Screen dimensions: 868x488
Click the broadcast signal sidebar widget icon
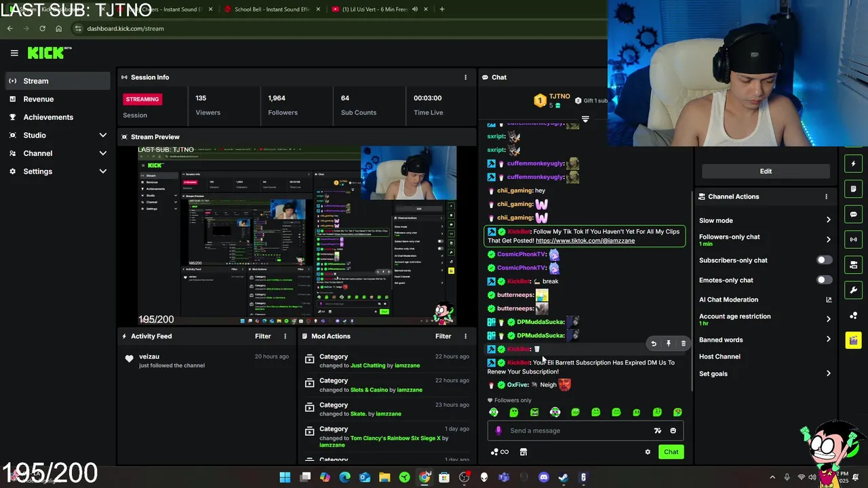point(853,239)
